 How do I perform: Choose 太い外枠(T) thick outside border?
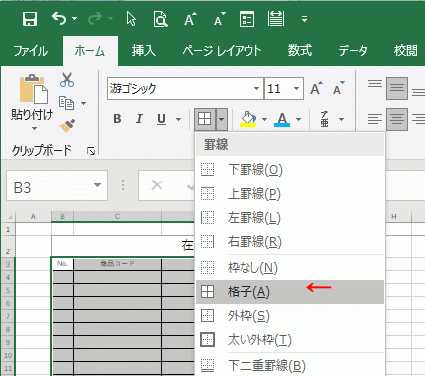click(x=290, y=340)
